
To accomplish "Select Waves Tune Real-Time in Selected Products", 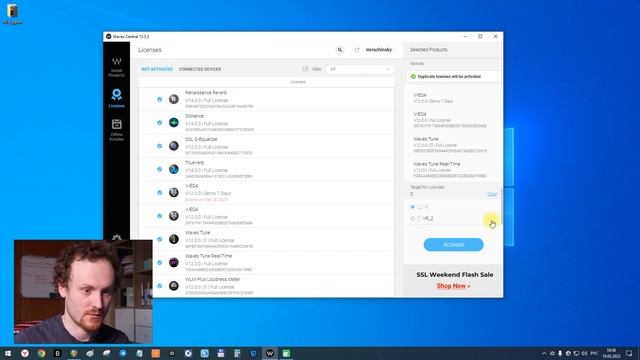I will click(450, 170).
